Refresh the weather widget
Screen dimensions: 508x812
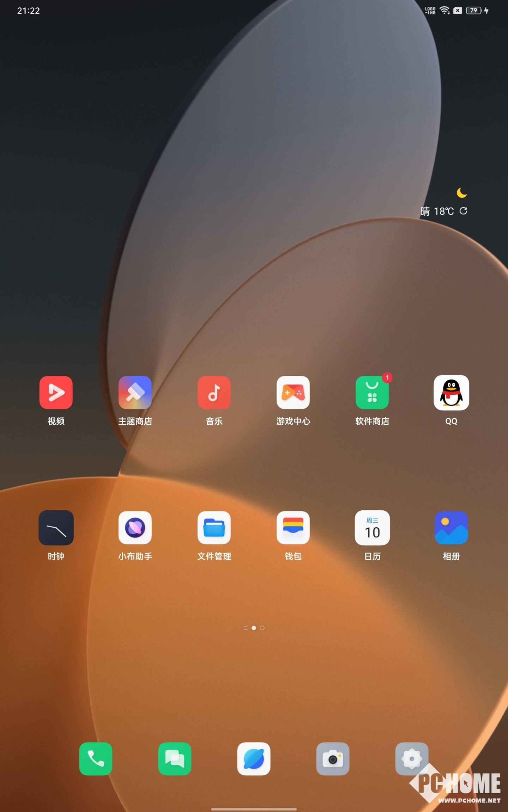coord(463,211)
